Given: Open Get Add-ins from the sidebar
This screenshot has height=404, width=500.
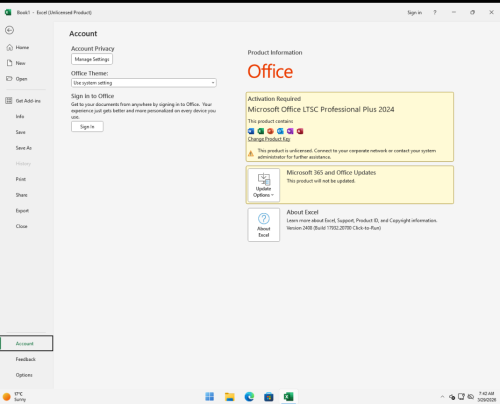Looking at the screenshot, I should 27,101.
